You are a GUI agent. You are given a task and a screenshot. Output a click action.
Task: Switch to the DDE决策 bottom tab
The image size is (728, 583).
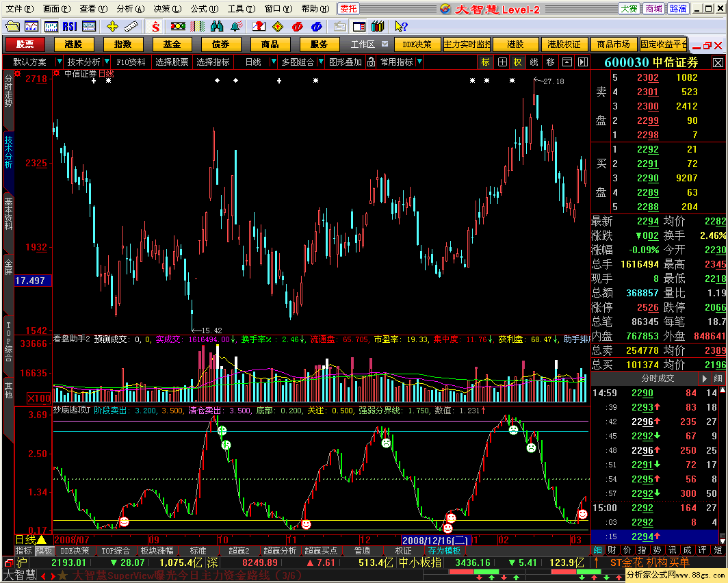pos(75,551)
